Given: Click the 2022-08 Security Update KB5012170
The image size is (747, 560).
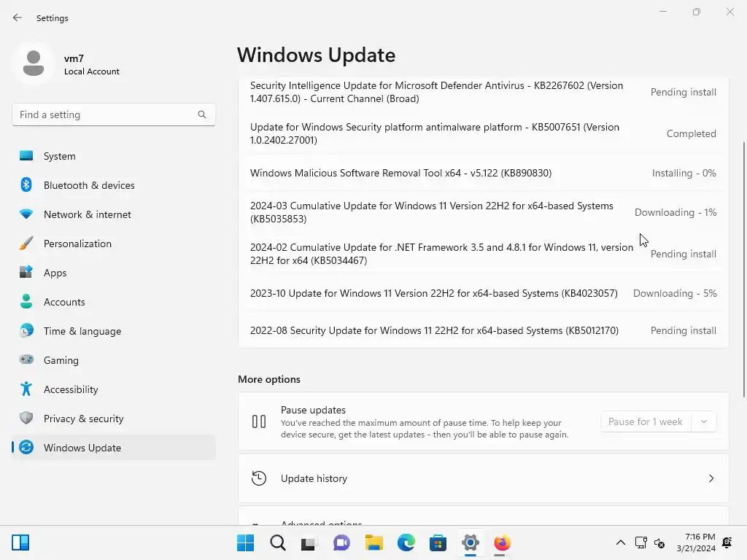Looking at the screenshot, I should pos(483,330).
